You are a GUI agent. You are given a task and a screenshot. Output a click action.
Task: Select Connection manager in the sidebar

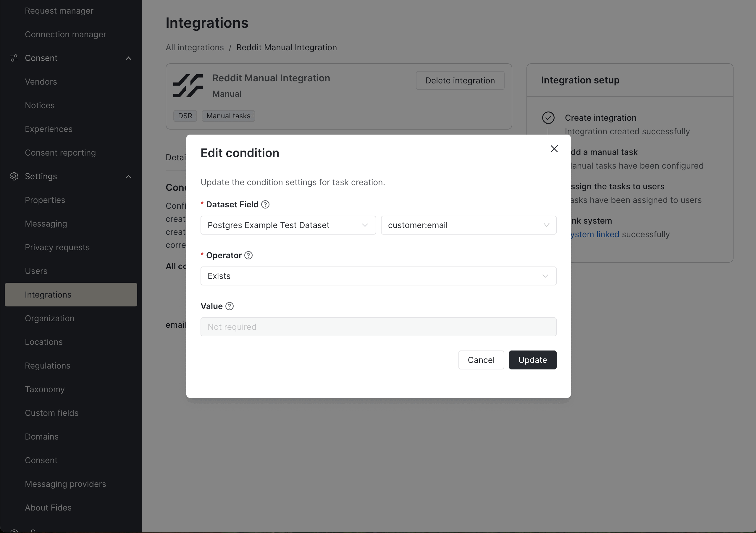click(x=66, y=34)
